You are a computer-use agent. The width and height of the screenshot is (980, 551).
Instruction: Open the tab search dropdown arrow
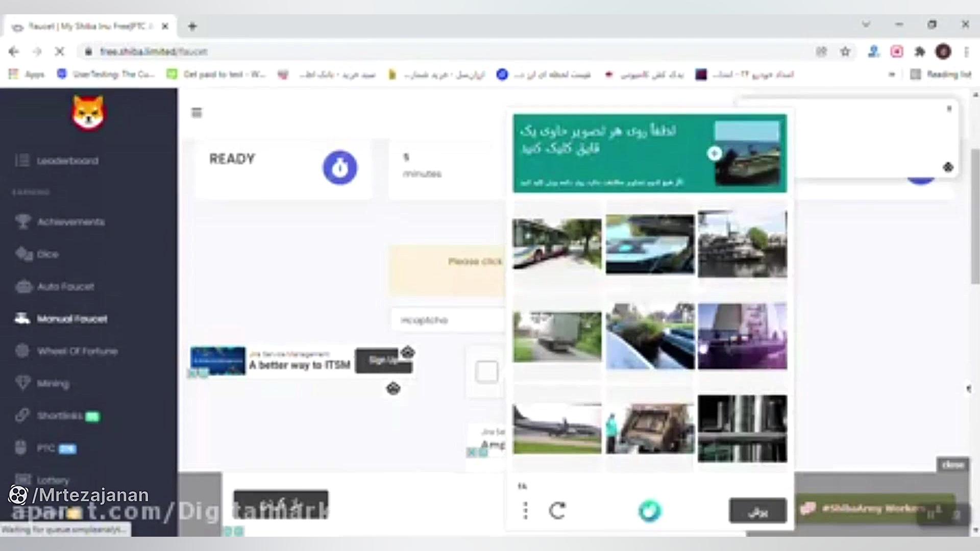pos(866,24)
